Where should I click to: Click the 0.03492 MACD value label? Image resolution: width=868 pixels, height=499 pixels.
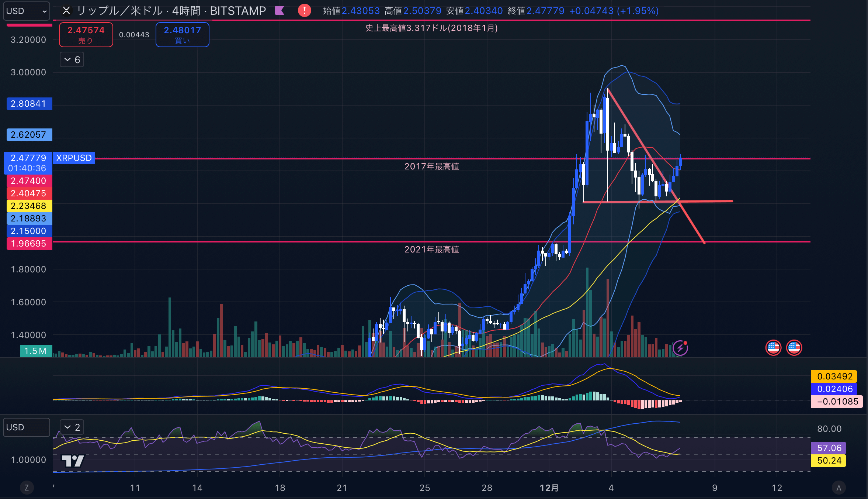click(835, 376)
